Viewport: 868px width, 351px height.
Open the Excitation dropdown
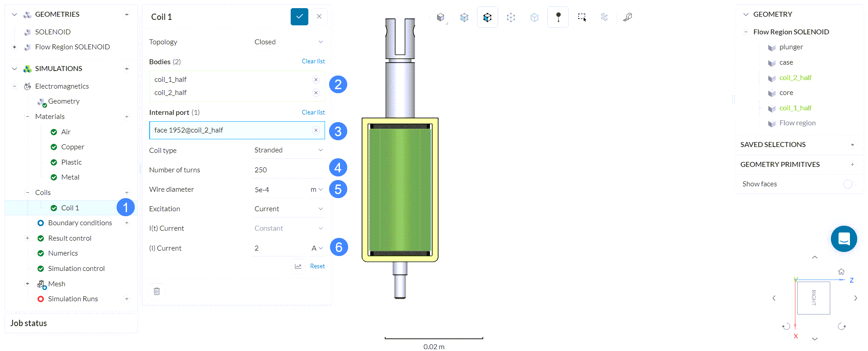288,209
